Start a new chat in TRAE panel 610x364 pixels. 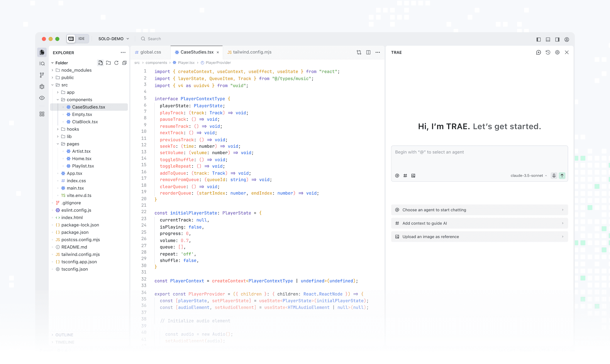pos(538,52)
